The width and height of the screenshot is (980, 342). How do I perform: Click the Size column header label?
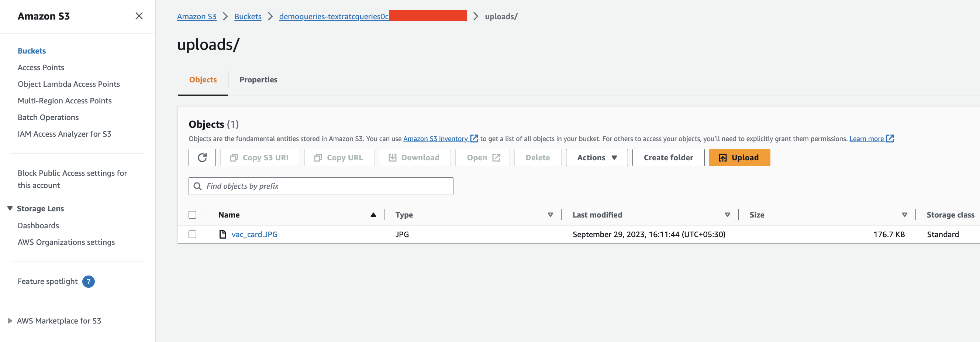pyautogui.click(x=757, y=215)
